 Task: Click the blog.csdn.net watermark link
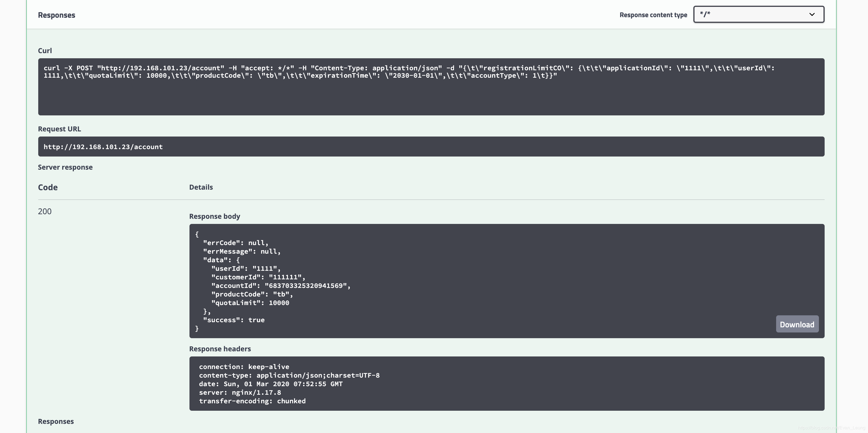tap(831, 428)
